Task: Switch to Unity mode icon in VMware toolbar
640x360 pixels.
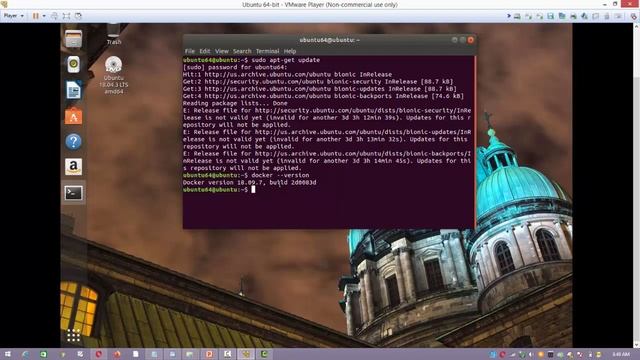Action: pyautogui.click(x=78, y=16)
